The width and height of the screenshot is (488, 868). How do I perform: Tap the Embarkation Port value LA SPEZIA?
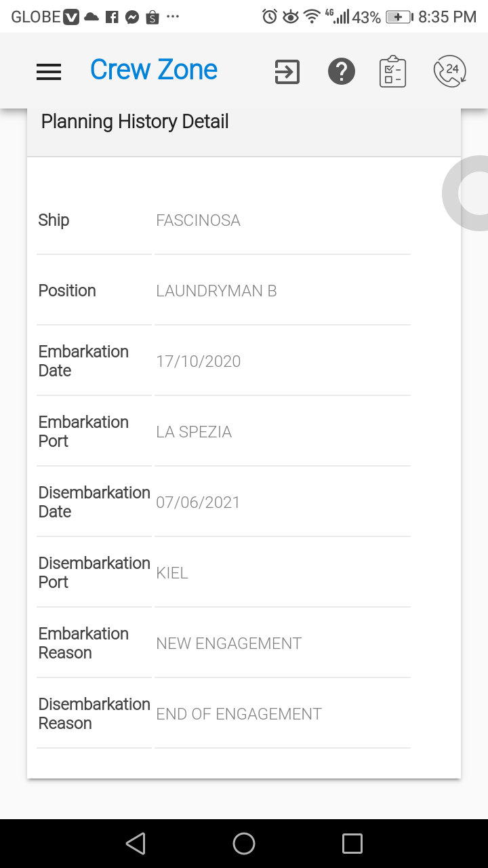tap(194, 432)
